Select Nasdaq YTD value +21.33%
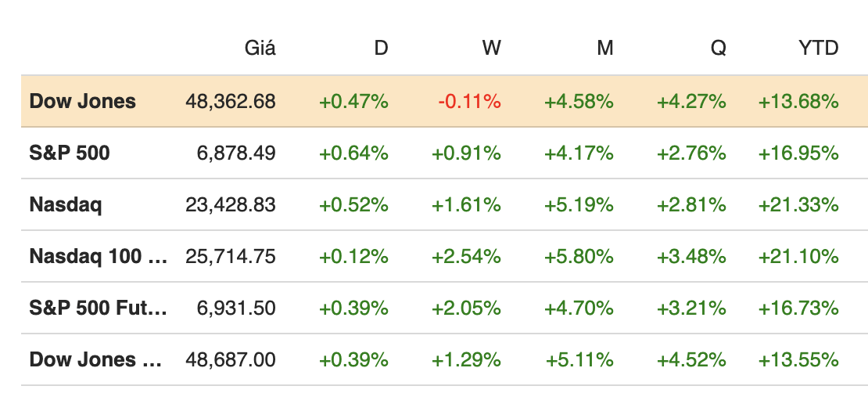 [x=798, y=204]
